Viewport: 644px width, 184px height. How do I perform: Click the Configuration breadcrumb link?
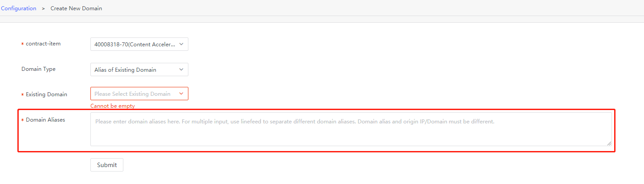pyautogui.click(x=19, y=8)
